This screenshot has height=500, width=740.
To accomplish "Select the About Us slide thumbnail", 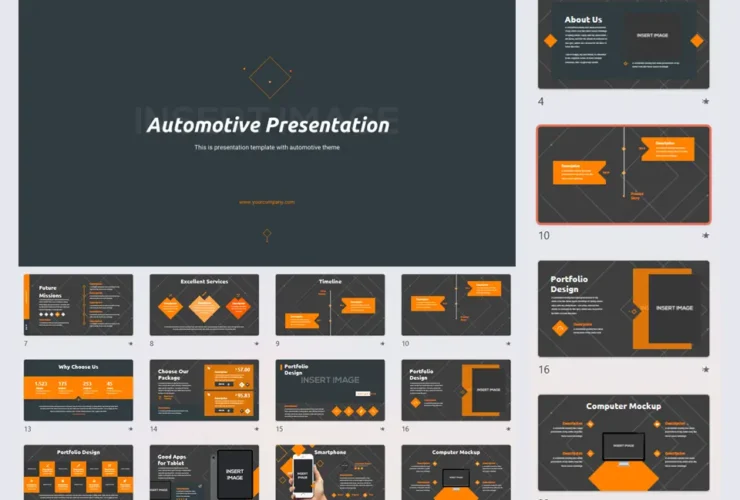I will pyautogui.click(x=623, y=44).
